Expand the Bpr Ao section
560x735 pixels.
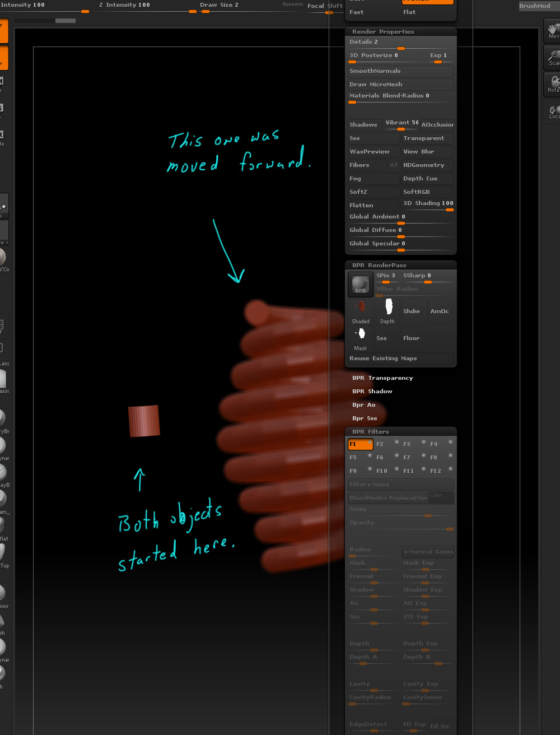point(364,405)
